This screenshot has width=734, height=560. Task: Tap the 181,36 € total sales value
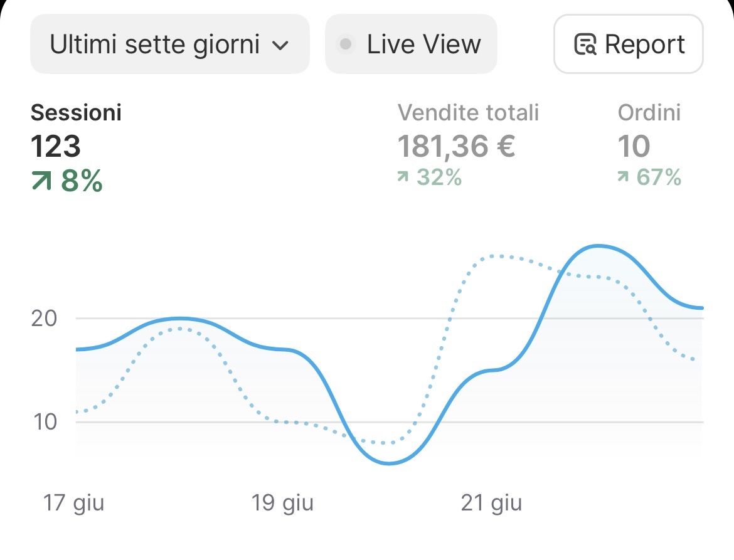point(456,146)
